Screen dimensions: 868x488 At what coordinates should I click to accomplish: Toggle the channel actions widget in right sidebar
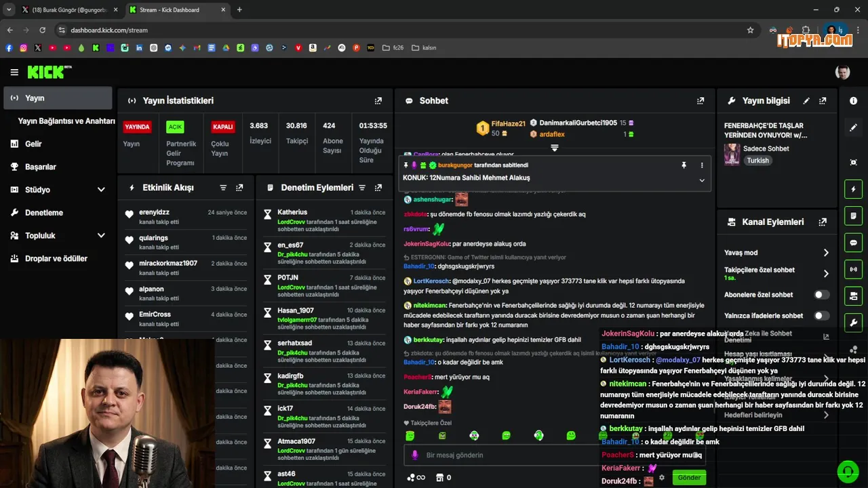click(x=854, y=296)
